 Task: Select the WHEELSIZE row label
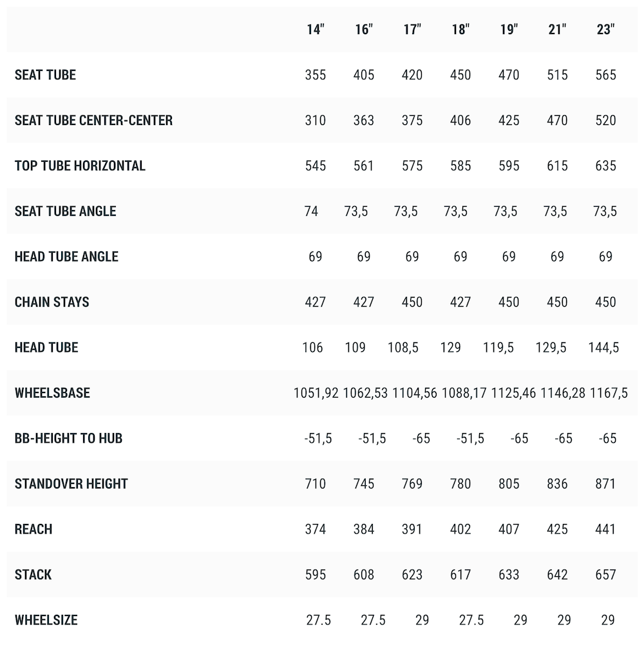click(46, 620)
